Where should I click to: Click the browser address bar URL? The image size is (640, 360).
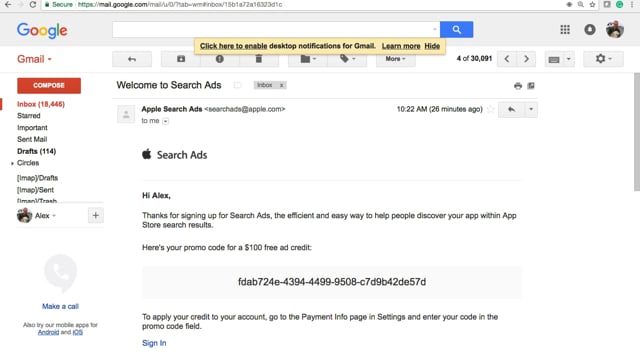tap(180, 4)
